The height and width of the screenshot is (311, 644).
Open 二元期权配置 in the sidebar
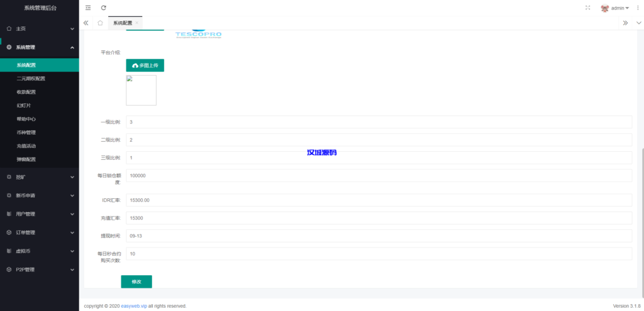(31, 79)
